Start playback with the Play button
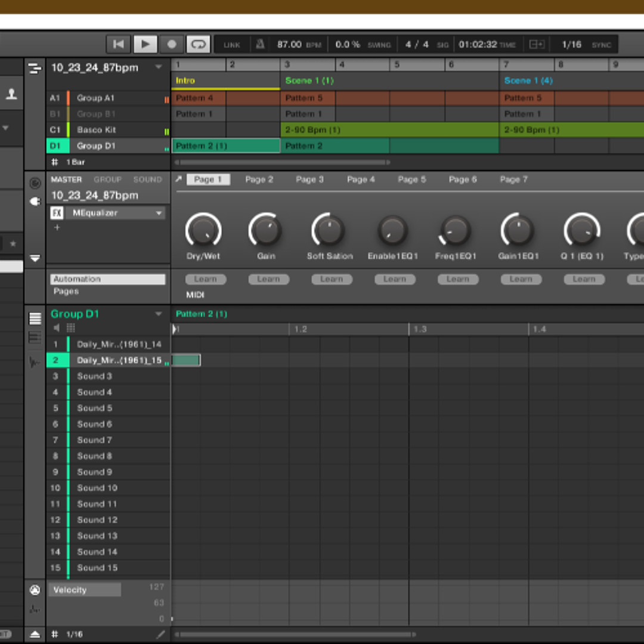 point(145,44)
